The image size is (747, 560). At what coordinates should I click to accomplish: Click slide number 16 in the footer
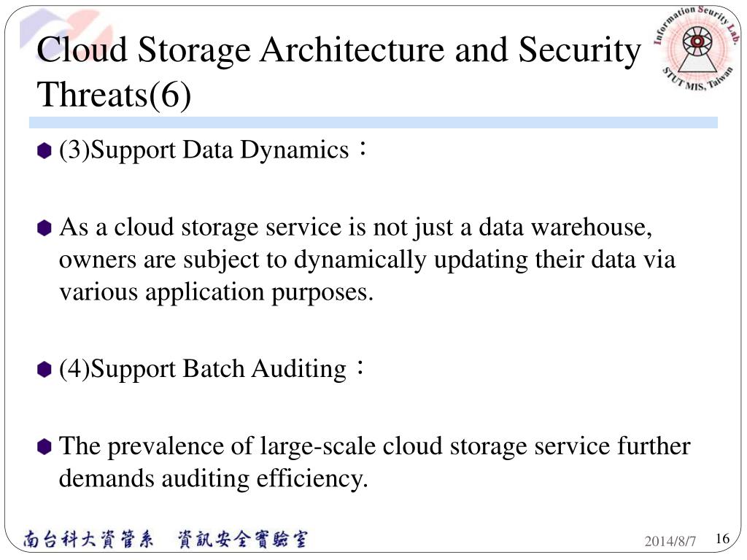722,538
